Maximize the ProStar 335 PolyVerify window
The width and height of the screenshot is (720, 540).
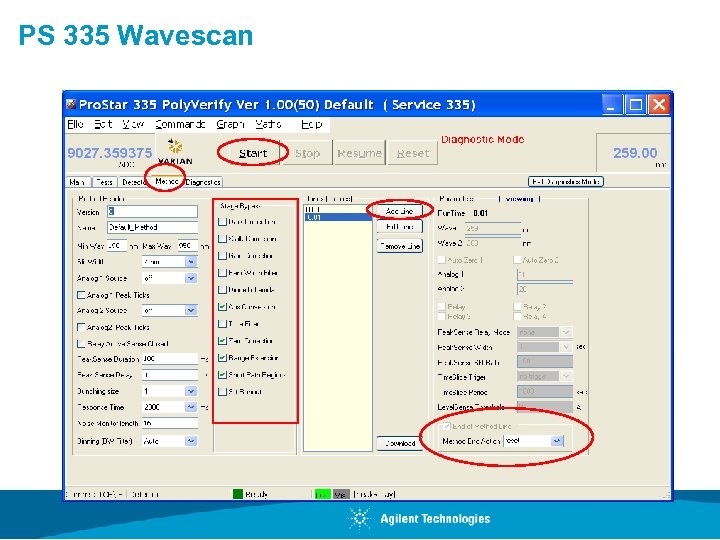click(x=636, y=105)
